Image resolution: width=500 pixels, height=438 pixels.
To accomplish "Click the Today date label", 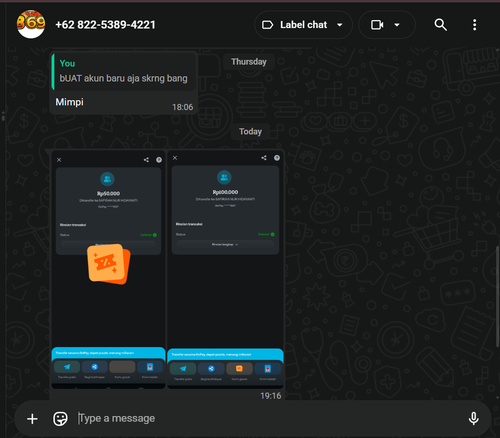I will [x=250, y=131].
